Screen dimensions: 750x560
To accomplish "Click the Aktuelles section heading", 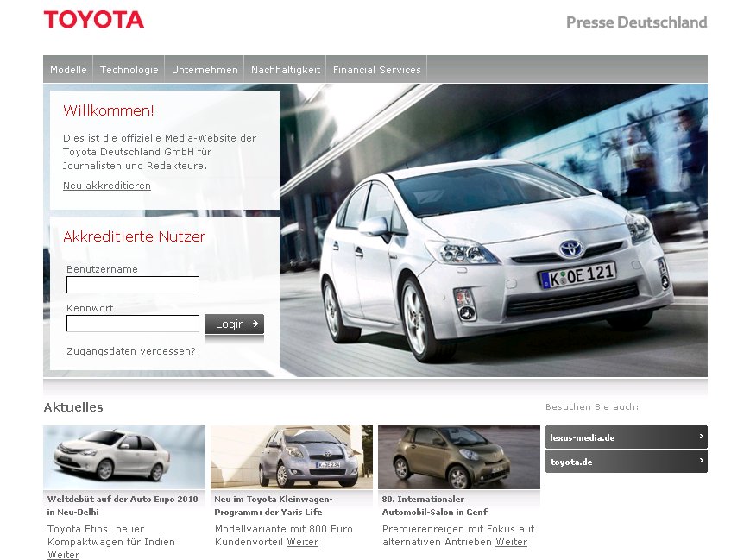I will [x=73, y=407].
